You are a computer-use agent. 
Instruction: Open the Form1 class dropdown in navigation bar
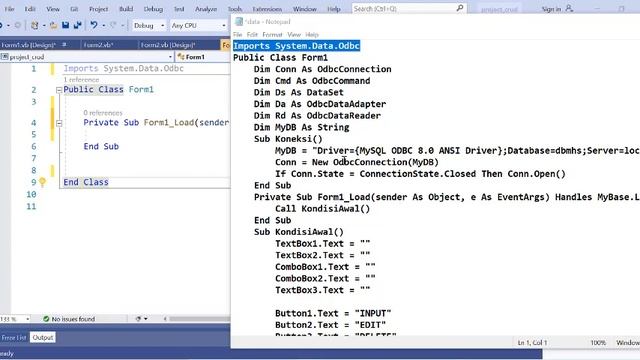pyautogui.click(x=203, y=57)
